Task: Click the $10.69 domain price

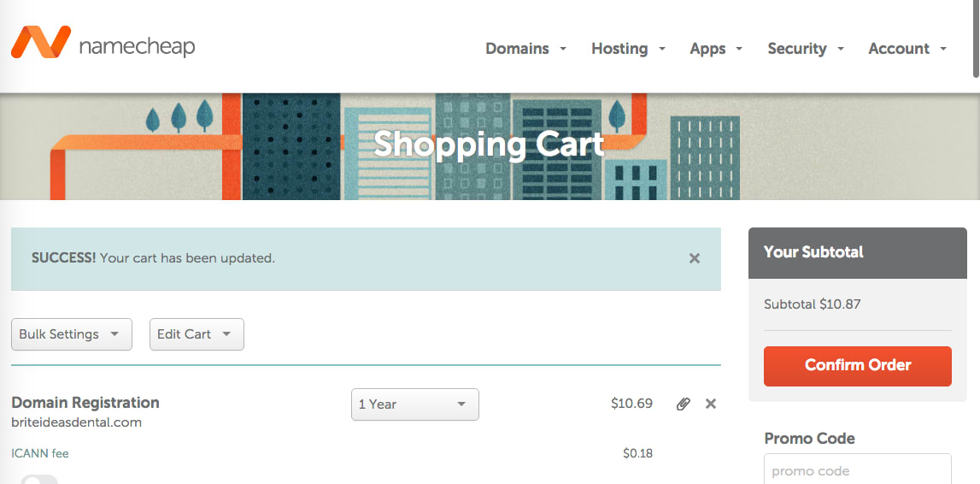Action: coord(632,404)
